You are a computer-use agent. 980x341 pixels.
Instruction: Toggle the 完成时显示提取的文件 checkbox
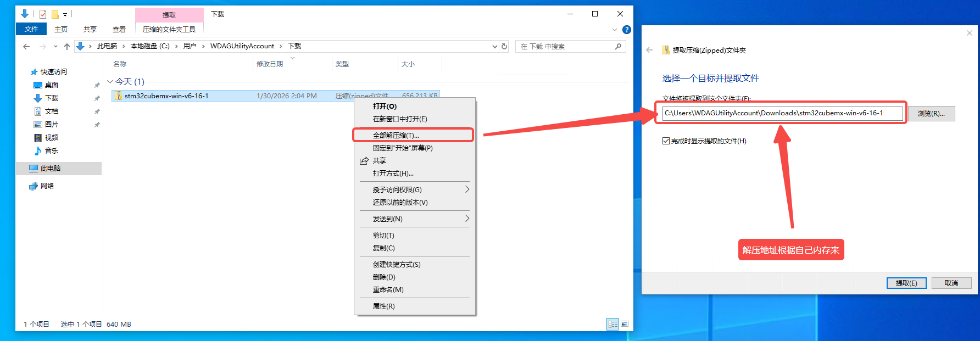click(x=666, y=141)
